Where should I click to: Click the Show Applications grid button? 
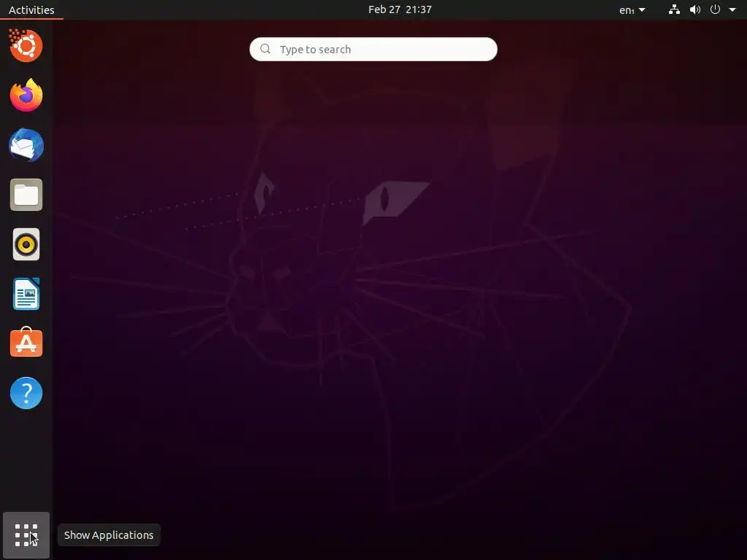pyautogui.click(x=26, y=535)
